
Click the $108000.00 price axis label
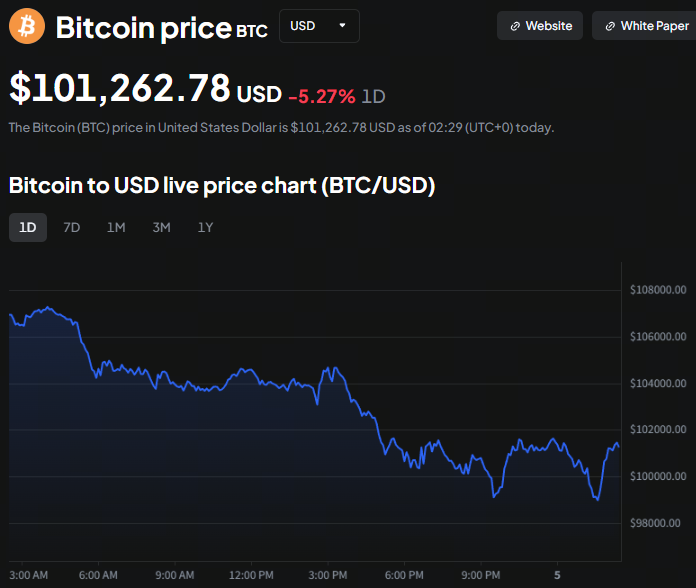[658, 290]
